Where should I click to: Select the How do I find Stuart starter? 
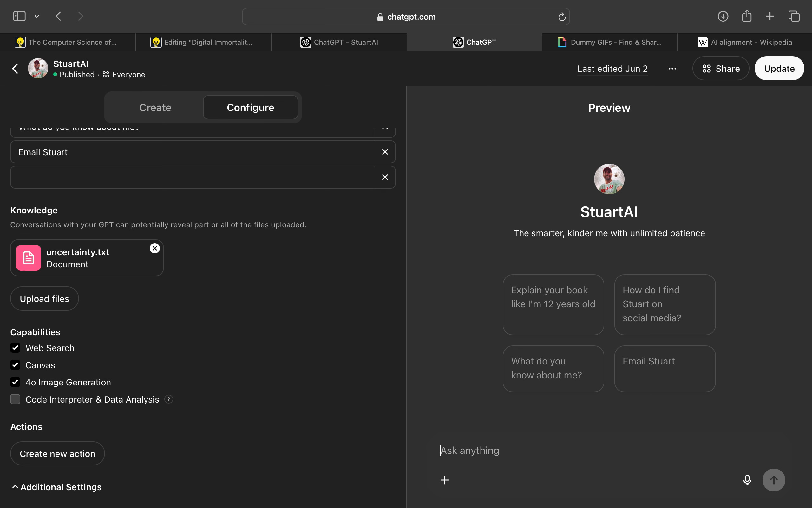pos(665,304)
